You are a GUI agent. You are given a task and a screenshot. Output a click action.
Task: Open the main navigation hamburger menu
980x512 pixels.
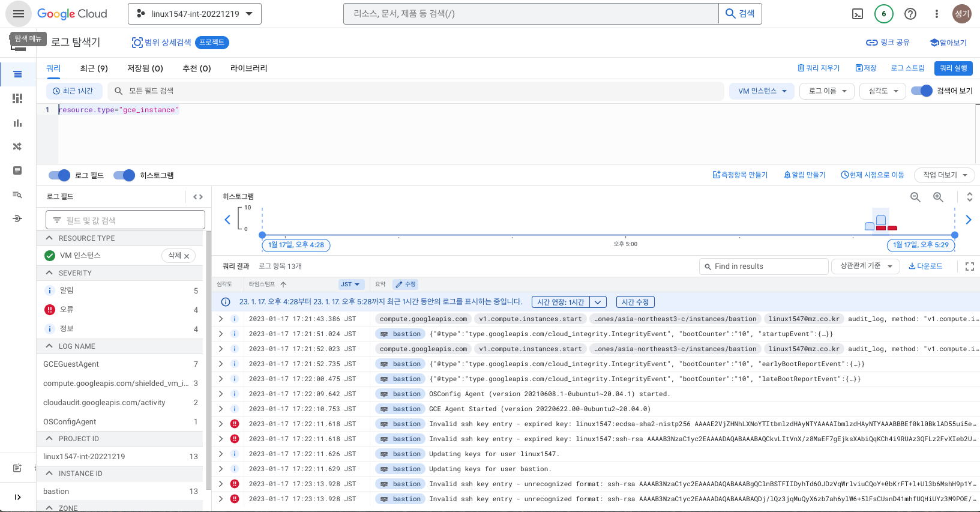(19, 14)
